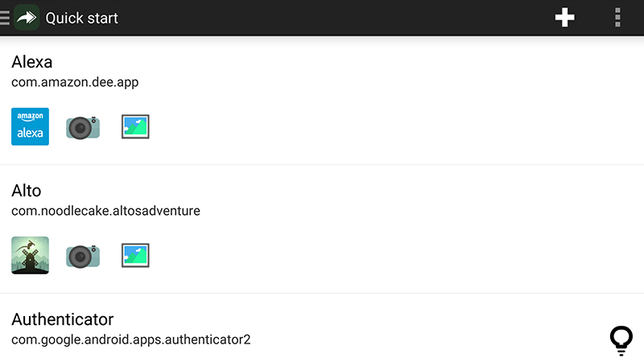Screen dimensions: 644x362
Task: Tap the Amazon Alexa app icon
Action: click(x=30, y=126)
